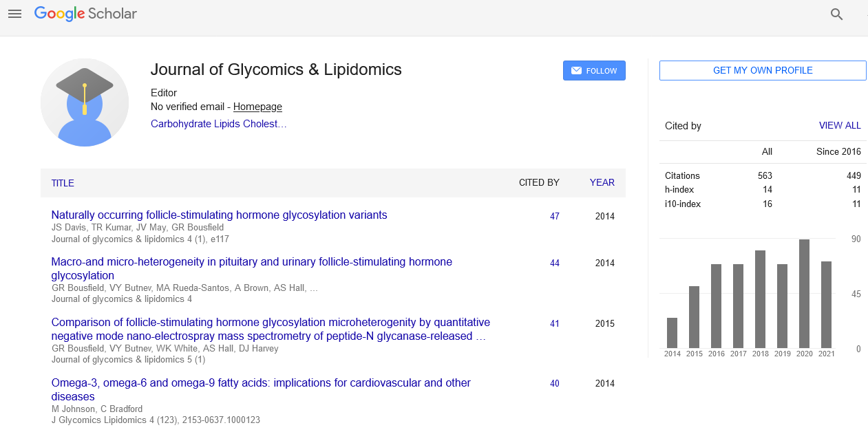Viewport: 868px width, 432px height.
Task: Sort articles by YEAR column header
Action: 602,183
